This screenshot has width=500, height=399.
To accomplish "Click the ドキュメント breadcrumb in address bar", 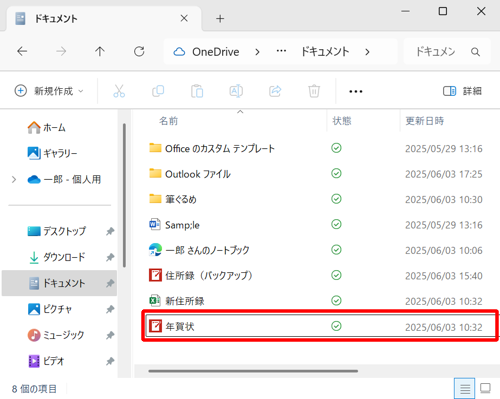I will click(x=325, y=52).
